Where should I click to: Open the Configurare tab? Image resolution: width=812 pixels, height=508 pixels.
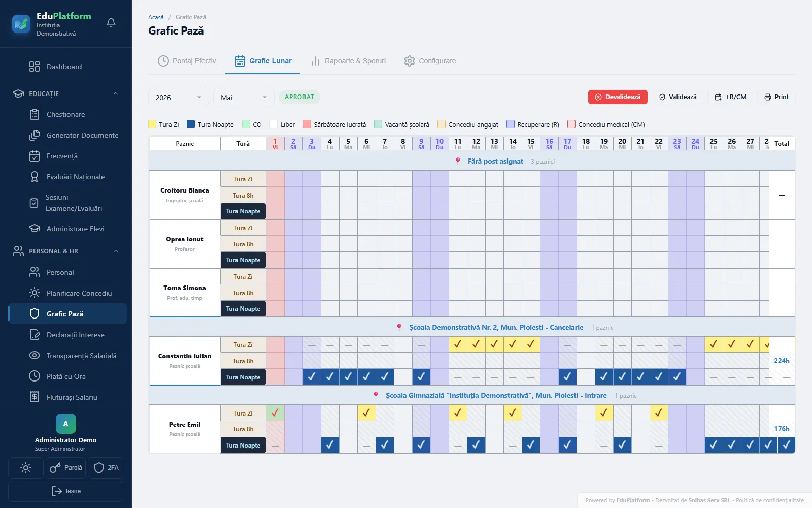click(430, 61)
